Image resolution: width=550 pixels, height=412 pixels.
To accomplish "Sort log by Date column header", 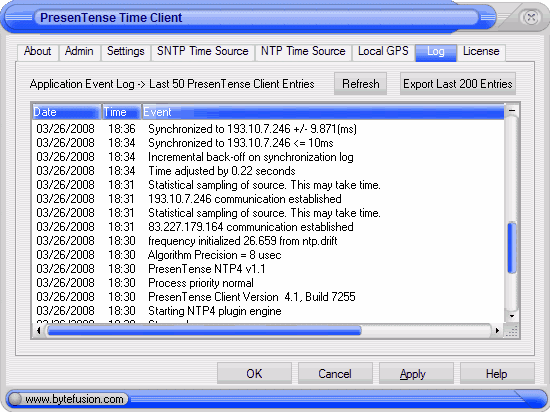I will click(67, 112).
